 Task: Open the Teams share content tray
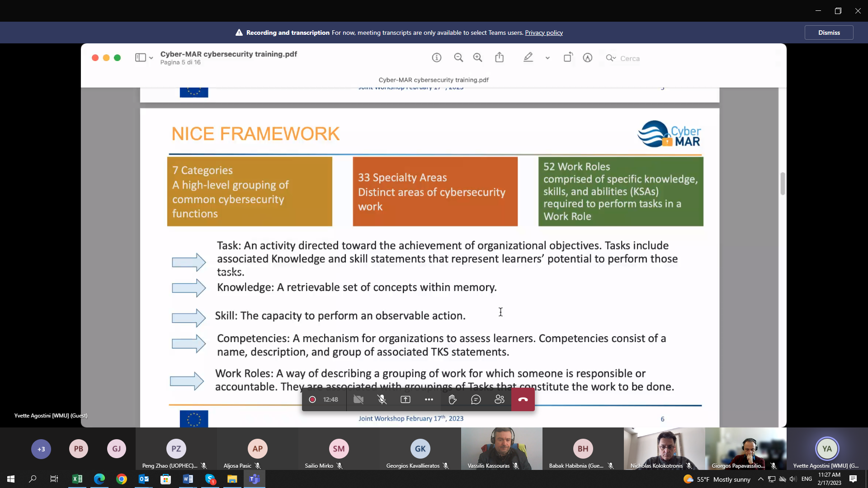click(406, 399)
